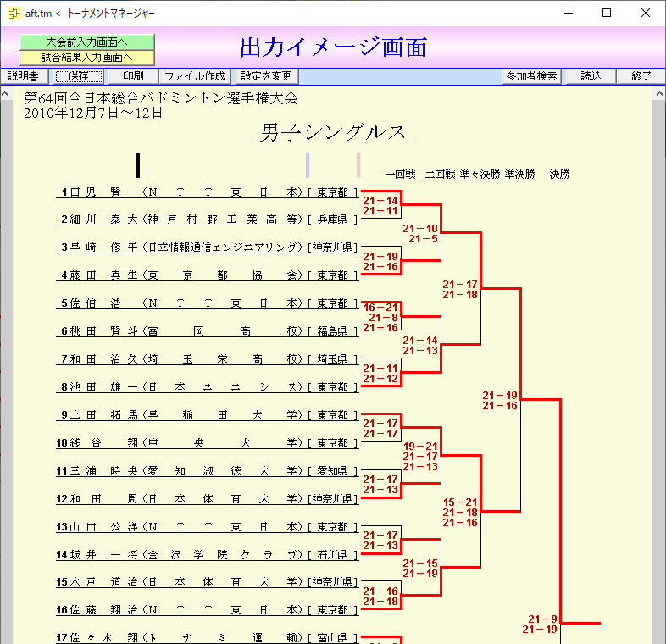666x644 pixels.
Task: Click final score 21-9 21-19
Action: pyautogui.click(x=540, y=624)
